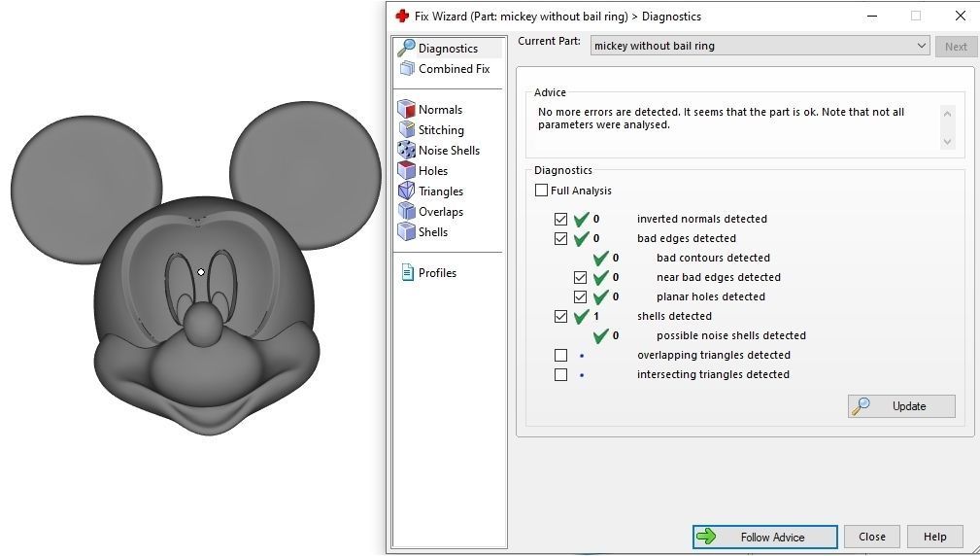Open Help for the Fix Wizard
The width and height of the screenshot is (980, 556).
[935, 537]
